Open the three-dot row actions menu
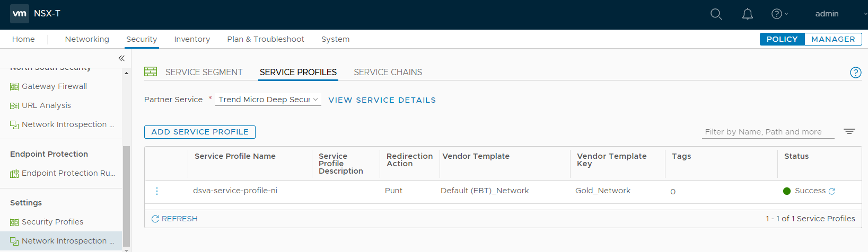This screenshot has width=868, height=252. click(x=157, y=191)
